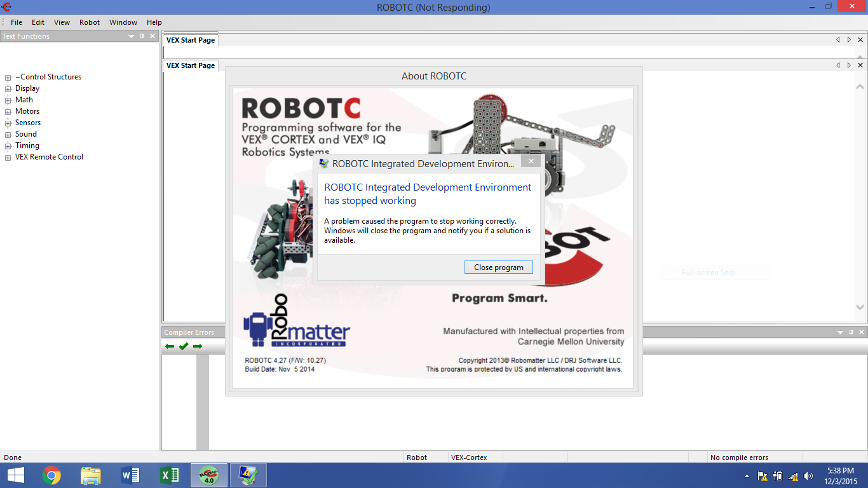Click the No compile errors status text
Viewport: 868px width, 488px height.
click(x=739, y=457)
